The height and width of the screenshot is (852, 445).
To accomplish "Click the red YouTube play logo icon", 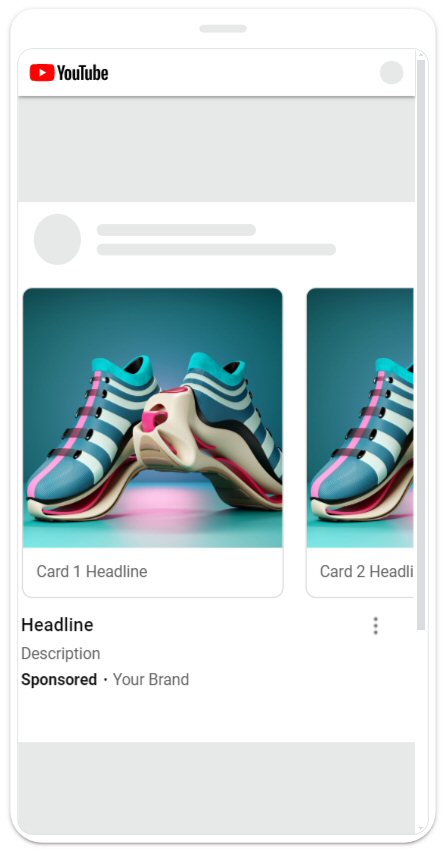I will click(x=42, y=73).
